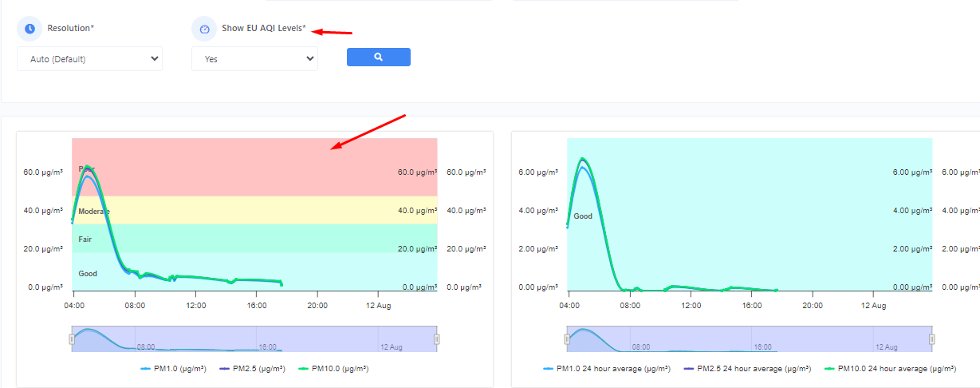Screen dimensions: 980x388
Task: Click the red Poor AQI band
Action: pos(255,160)
